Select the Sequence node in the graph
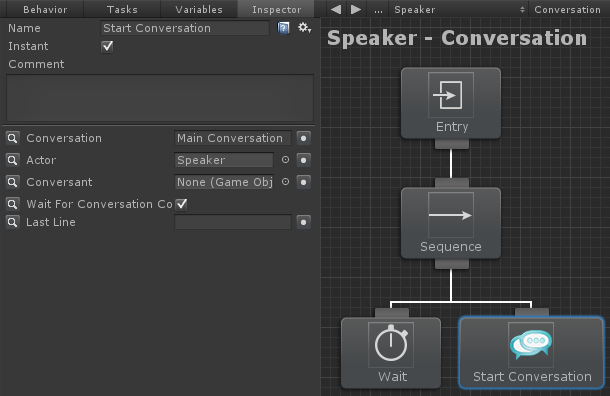Viewport: 610px width, 396px height. [x=451, y=223]
